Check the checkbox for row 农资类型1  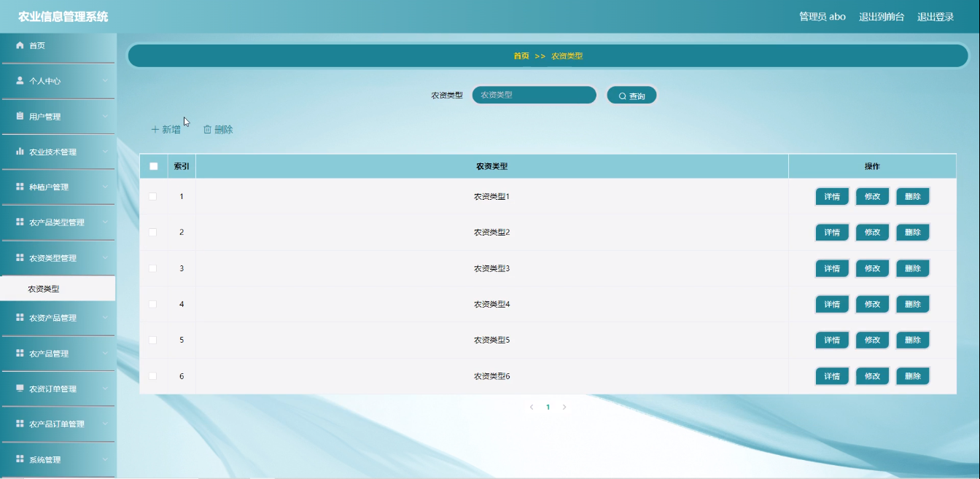coord(153,196)
